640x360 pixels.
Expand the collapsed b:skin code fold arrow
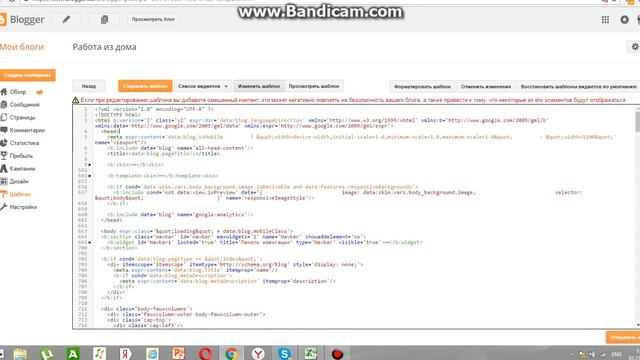[x=90, y=165]
